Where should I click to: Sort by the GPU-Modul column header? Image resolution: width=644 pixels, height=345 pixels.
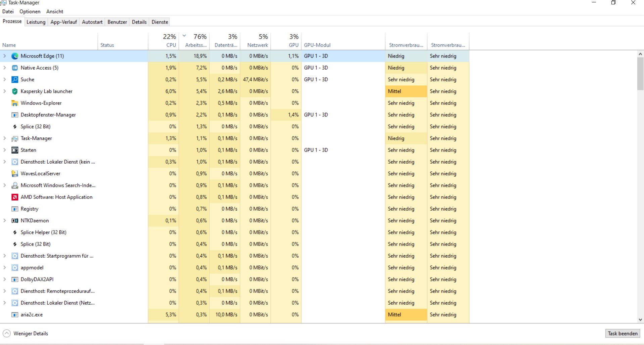click(x=343, y=41)
